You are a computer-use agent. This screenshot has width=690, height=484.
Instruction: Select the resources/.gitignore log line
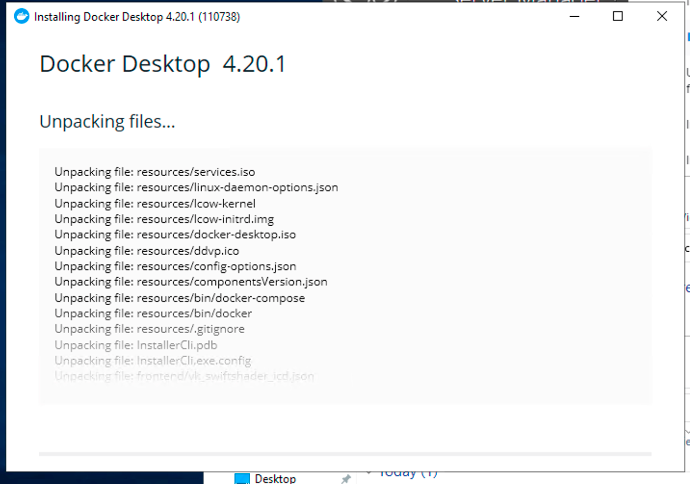[x=150, y=329]
